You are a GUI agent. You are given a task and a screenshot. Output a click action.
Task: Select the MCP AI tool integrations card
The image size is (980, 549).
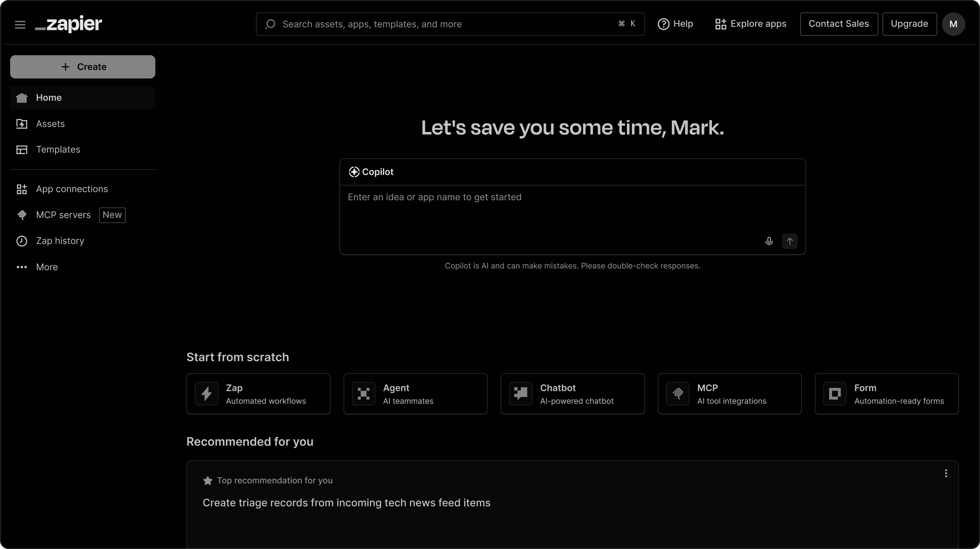click(730, 394)
